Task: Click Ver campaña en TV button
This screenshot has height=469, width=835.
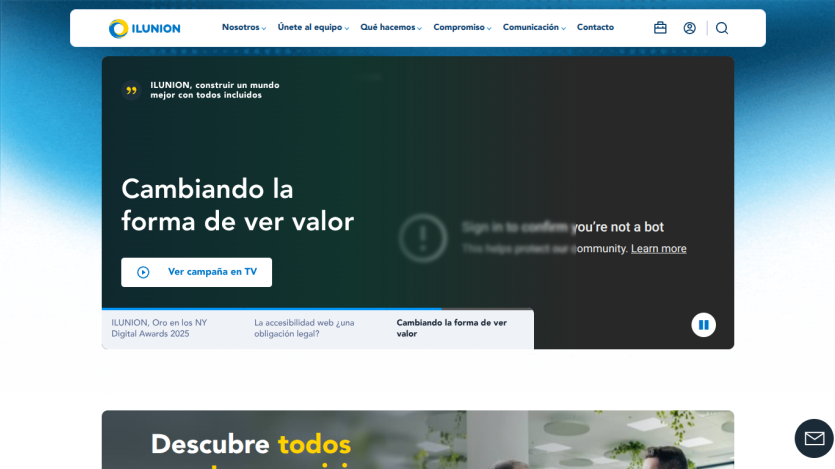Action: coord(196,272)
